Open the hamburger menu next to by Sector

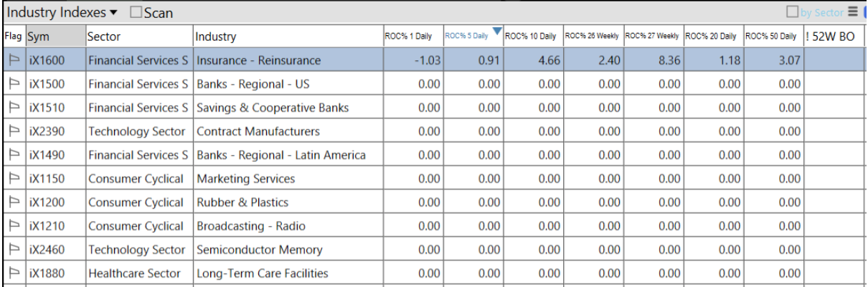point(853,12)
